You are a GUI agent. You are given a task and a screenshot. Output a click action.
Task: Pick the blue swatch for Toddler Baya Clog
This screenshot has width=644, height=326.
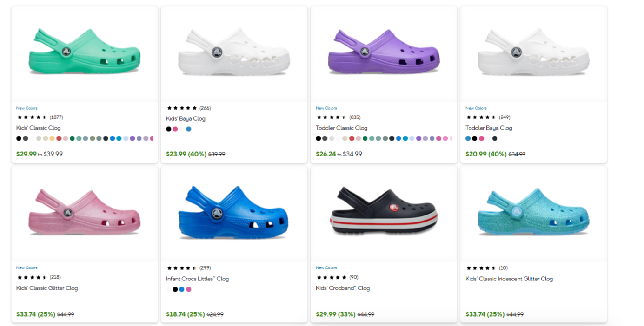468,138
